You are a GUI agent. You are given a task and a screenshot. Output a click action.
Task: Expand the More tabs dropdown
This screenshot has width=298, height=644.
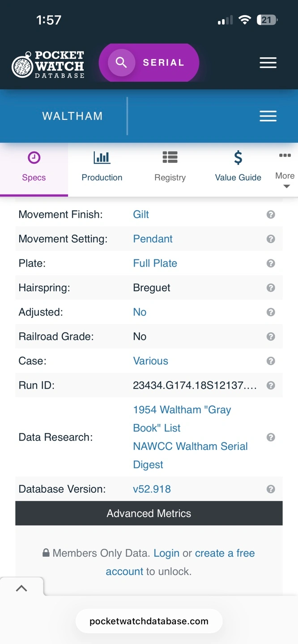pos(285,170)
